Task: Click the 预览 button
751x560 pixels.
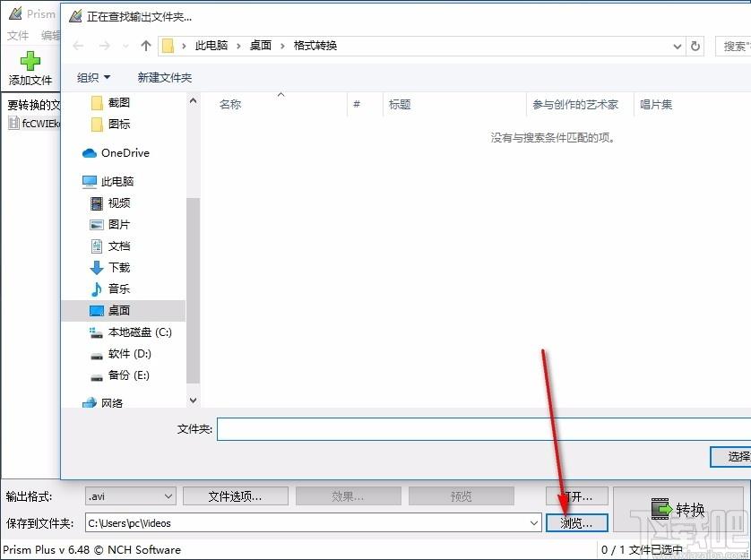Action: [x=462, y=496]
